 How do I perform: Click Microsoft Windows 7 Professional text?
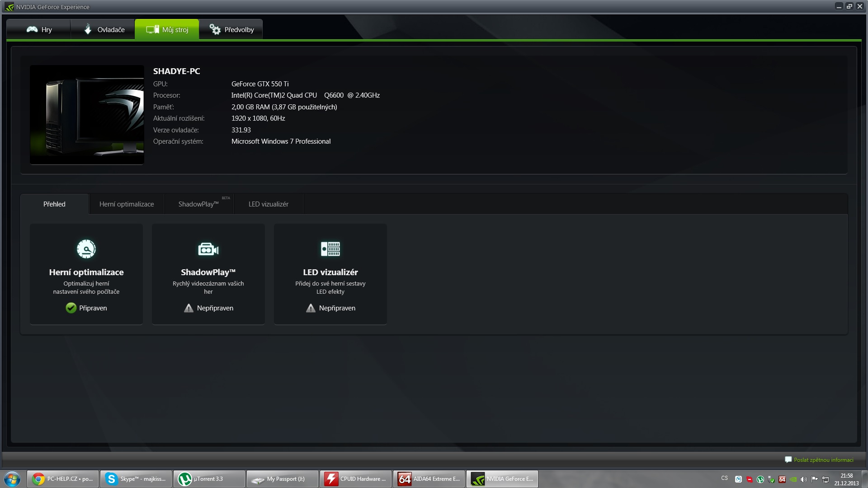coord(281,141)
